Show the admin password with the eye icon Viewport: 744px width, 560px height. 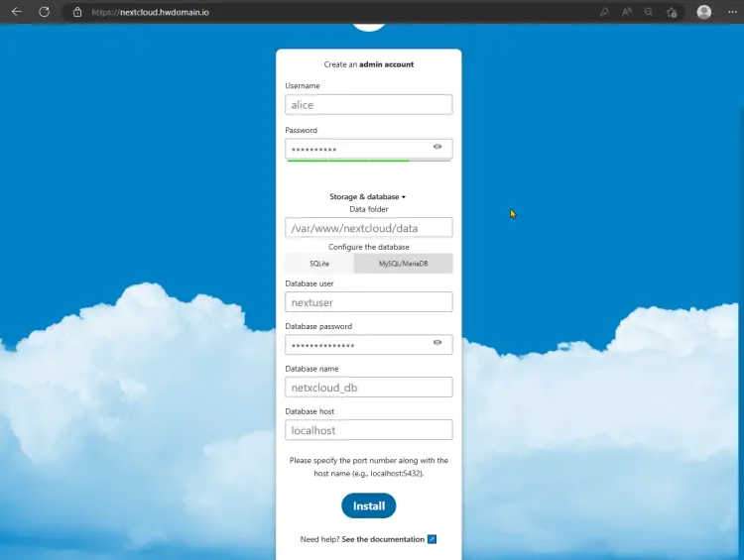437,147
